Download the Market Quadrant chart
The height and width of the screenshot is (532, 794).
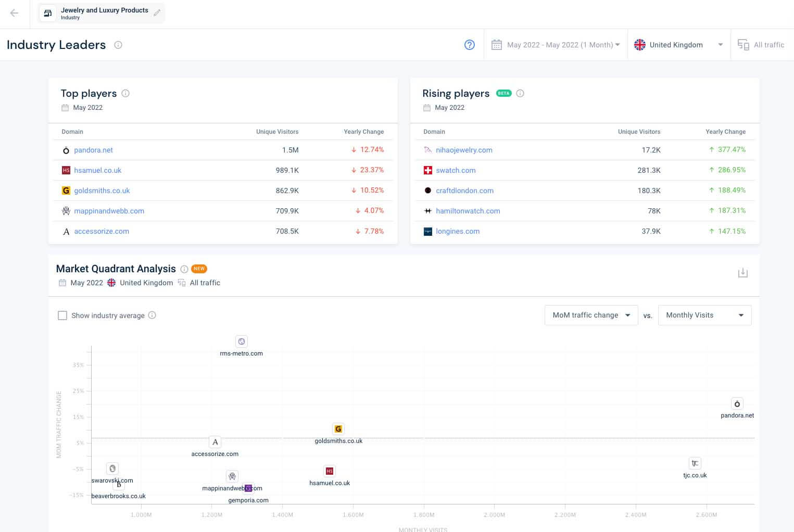tap(743, 273)
